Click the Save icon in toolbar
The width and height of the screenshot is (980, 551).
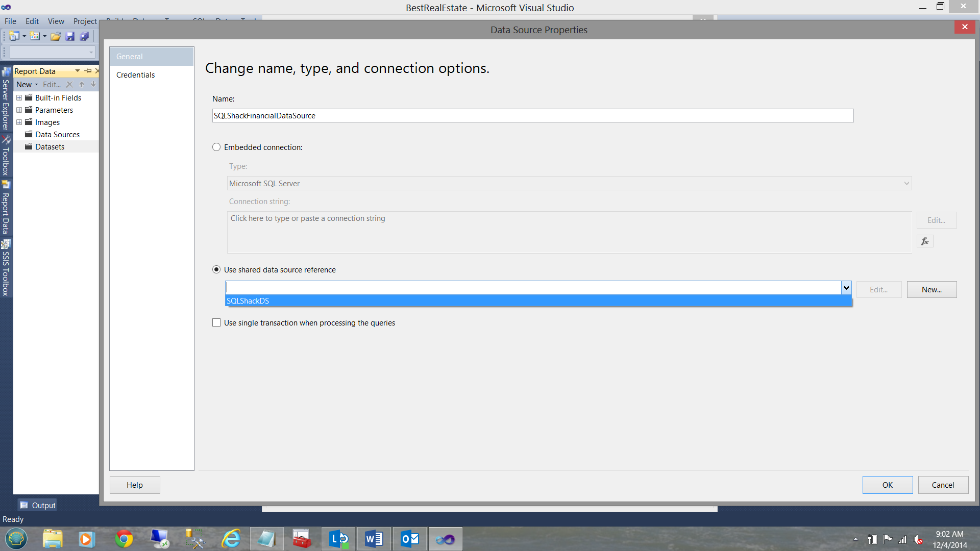70,36
